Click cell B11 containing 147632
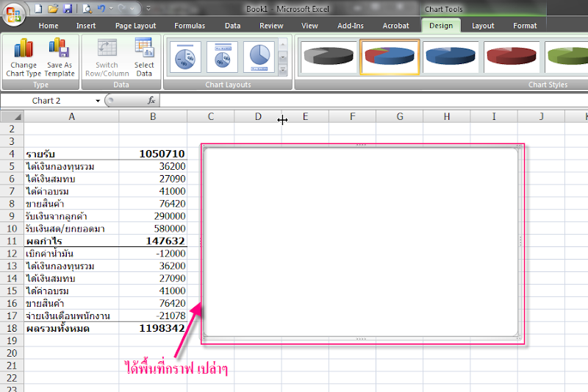 (x=153, y=240)
